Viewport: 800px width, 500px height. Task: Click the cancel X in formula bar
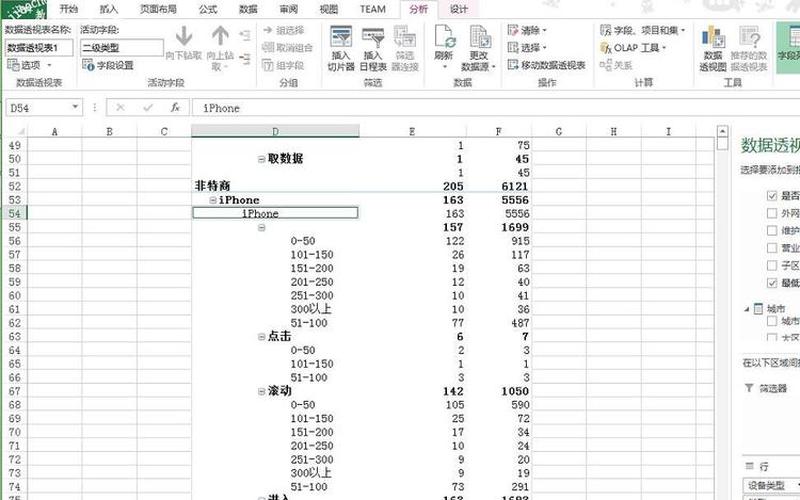(120, 108)
